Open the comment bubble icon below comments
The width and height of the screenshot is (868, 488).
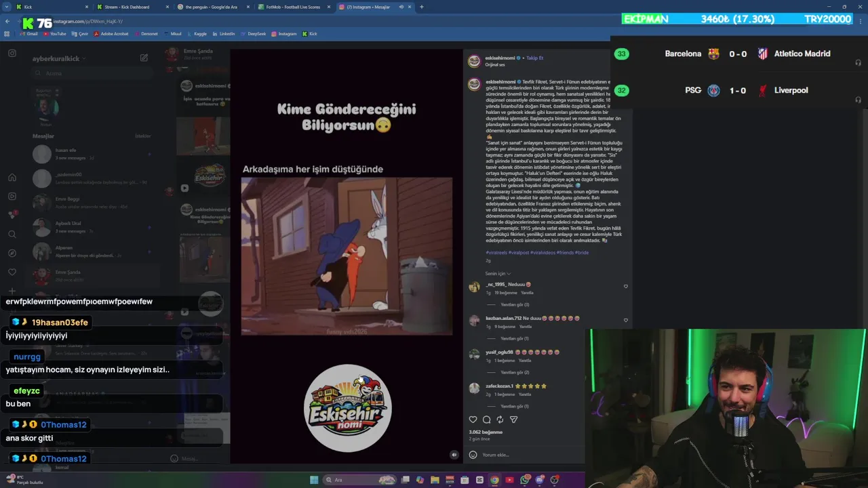coord(487,420)
